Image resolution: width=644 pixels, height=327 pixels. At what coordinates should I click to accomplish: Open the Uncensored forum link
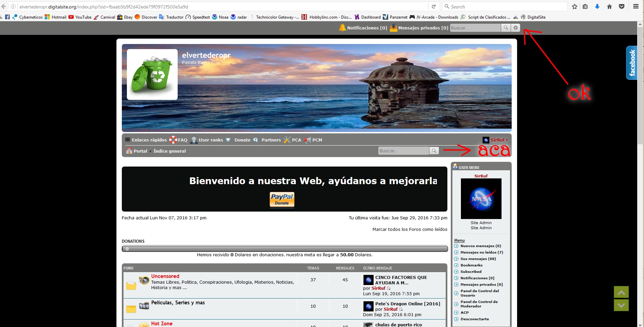point(165,276)
